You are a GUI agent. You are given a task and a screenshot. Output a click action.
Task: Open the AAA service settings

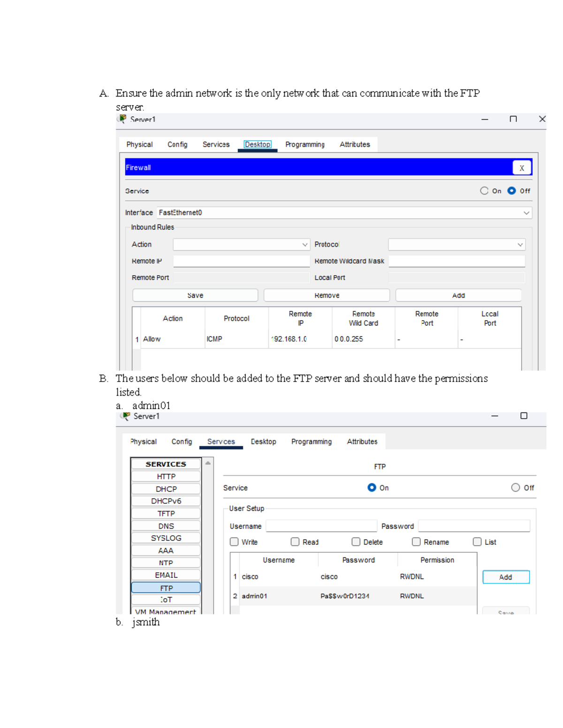click(x=166, y=550)
